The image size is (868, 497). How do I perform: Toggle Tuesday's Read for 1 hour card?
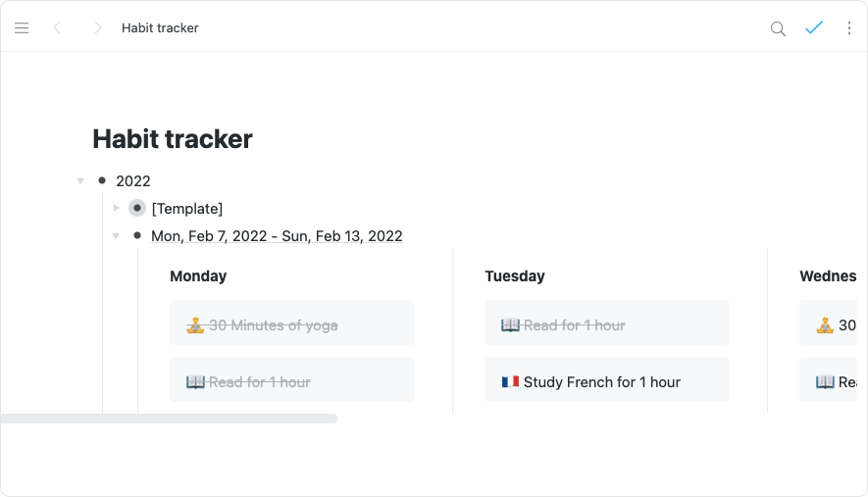[x=606, y=324]
